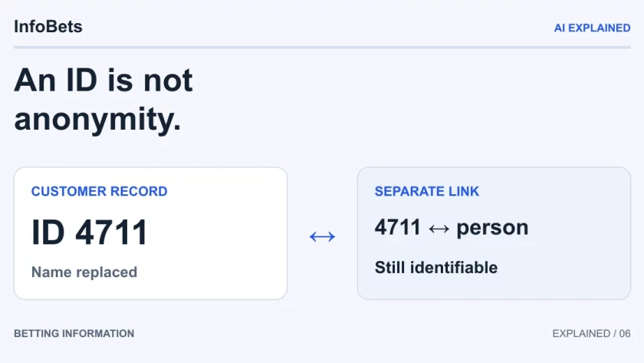Image resolution: width=644 pixels, height=363 pixels.
Task: Select the 'An ID is not anonymity.' headline
Action: coord(103,100)
